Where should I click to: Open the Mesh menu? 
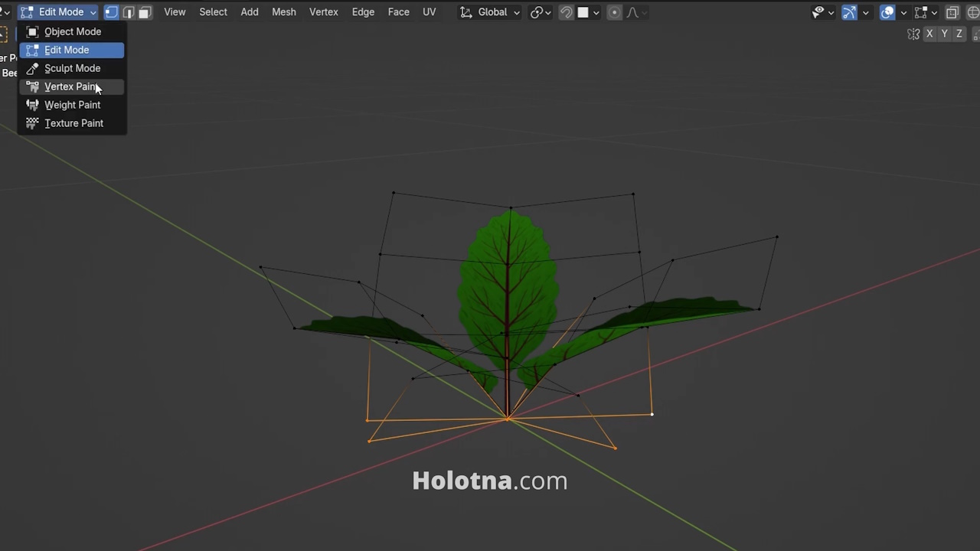284,12
